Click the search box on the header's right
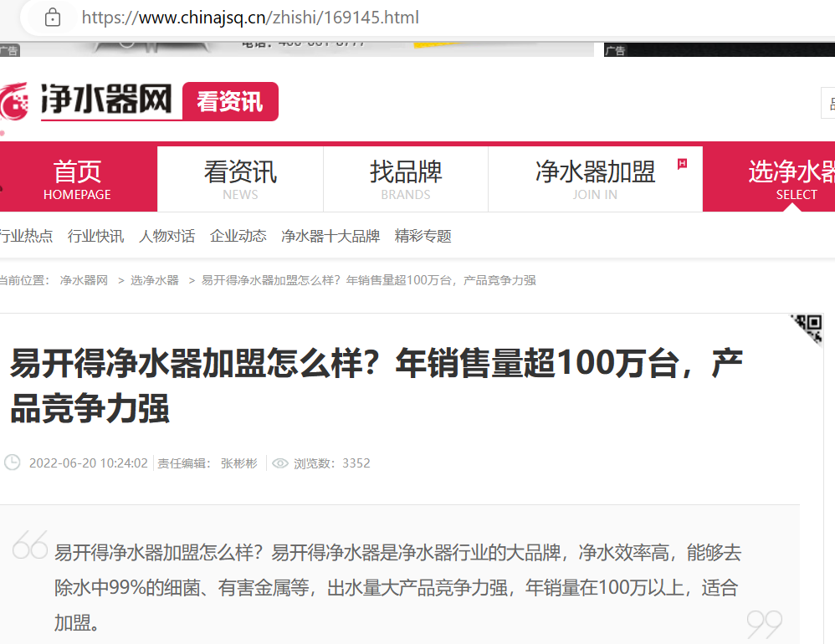835x644 pixels. pyautogui.click(x=827, y=103)
